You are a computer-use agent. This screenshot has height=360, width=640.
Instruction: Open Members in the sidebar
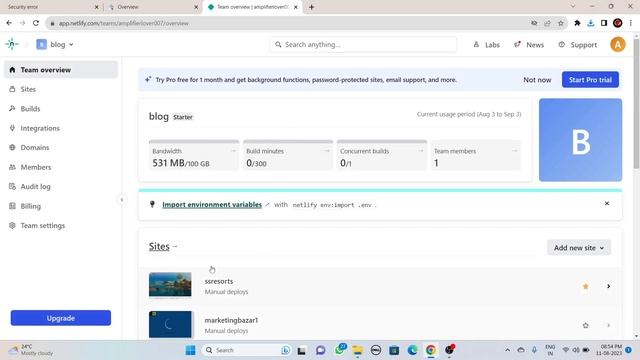click(61, 167)
